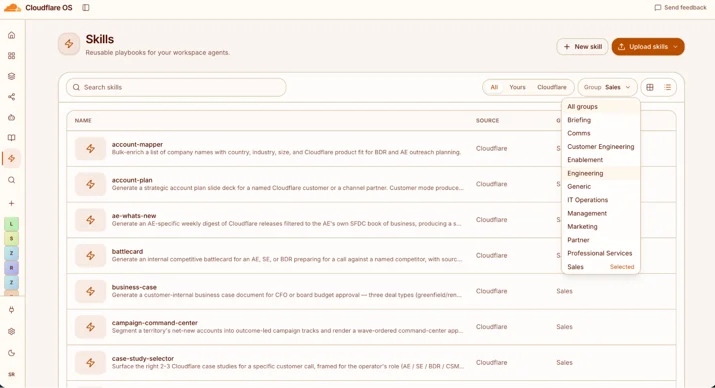Click the Cloudflare logo icon
The width and height of the screenshot is (715, 388).
[12, 8]
